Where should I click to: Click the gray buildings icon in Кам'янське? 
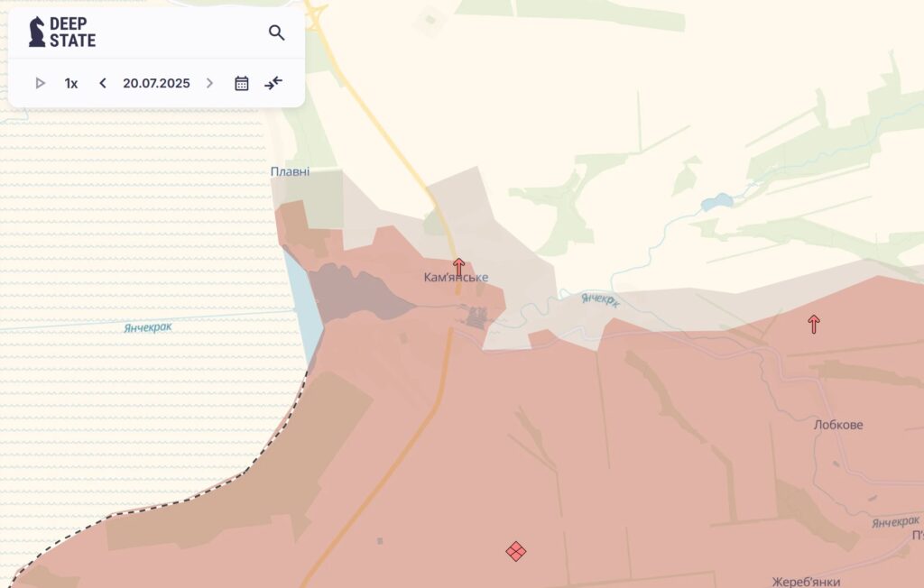[476, 316]
